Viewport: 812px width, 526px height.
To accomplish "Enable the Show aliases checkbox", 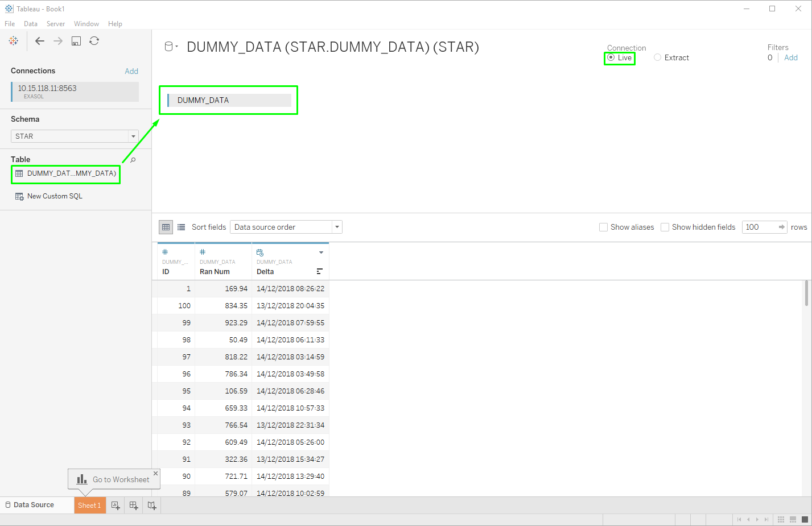I will (603, 227).
